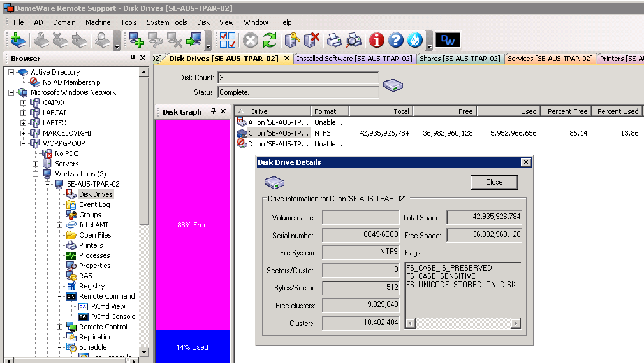Sort by the Percent Free column header
The image size is (644, 363).
[x=567, y=111]
